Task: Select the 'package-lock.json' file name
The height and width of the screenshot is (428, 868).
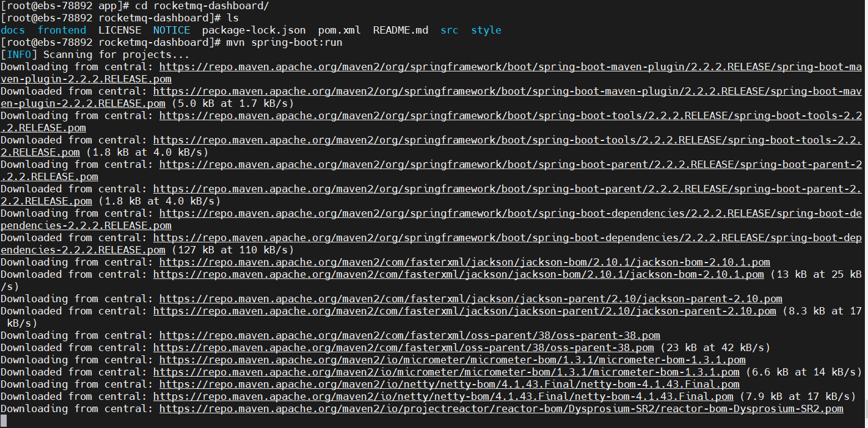Action: point(253,30)
